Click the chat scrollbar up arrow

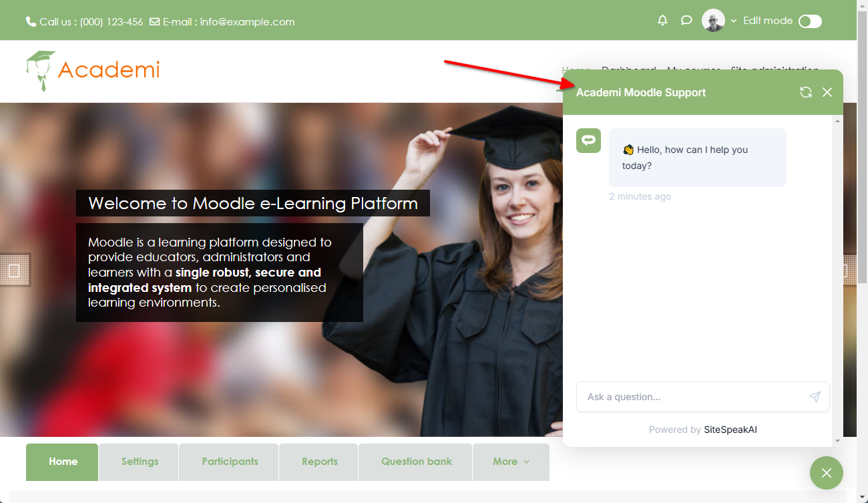click(x=838, y=121)
